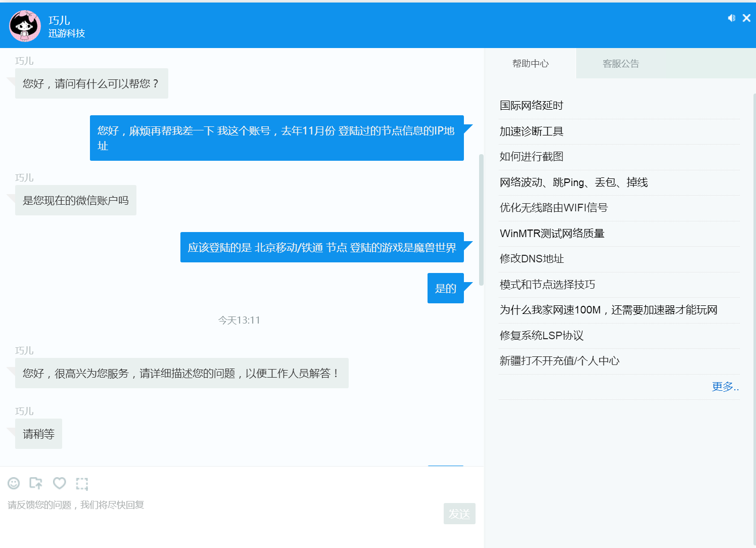Switch to the 帮助中心 tab
756x548 pixels.
530,64
